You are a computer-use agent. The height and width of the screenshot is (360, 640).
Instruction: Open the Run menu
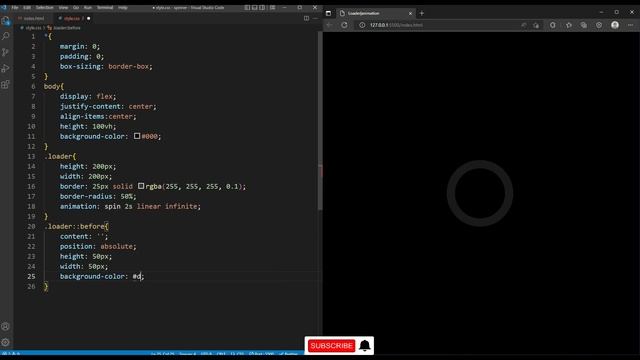(88, 7)
